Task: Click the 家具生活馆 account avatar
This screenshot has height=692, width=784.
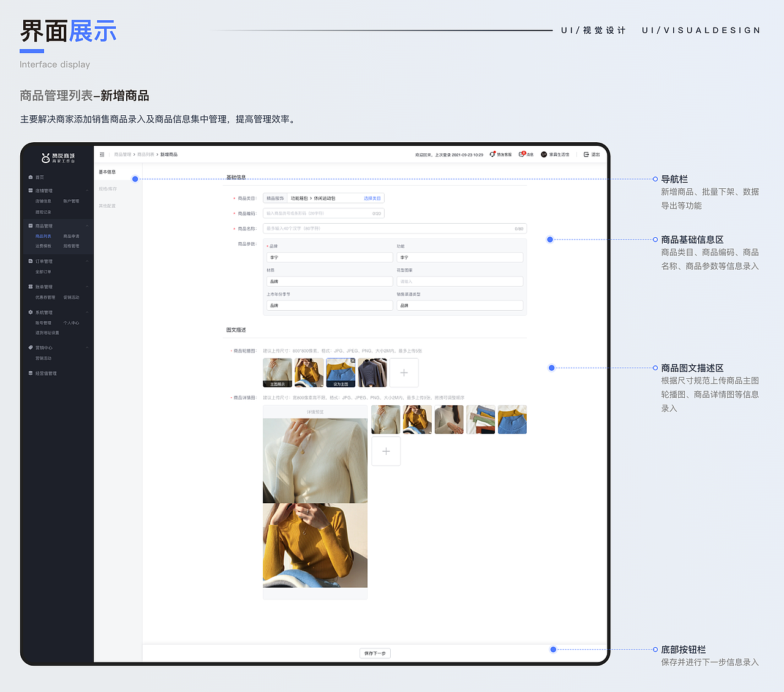Action: (x=544, y=154)
